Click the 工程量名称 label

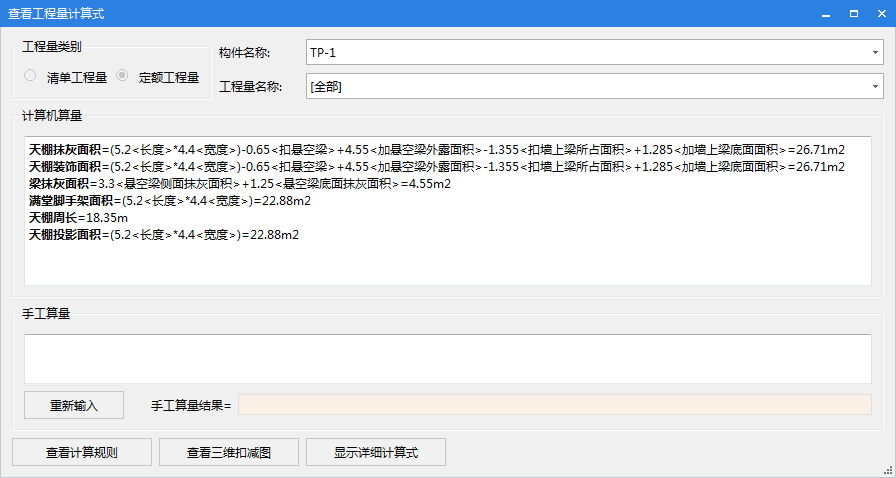point(250,87)
